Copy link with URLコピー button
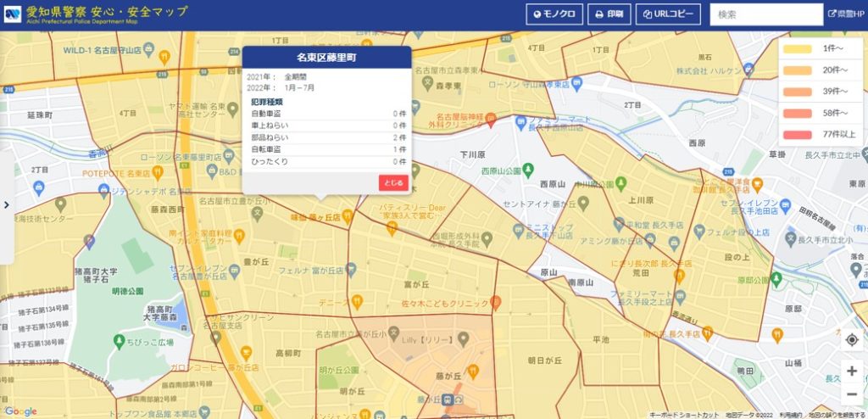Viewport: 868px width, 419px height. pyautogui.click(x=668, y=14)
